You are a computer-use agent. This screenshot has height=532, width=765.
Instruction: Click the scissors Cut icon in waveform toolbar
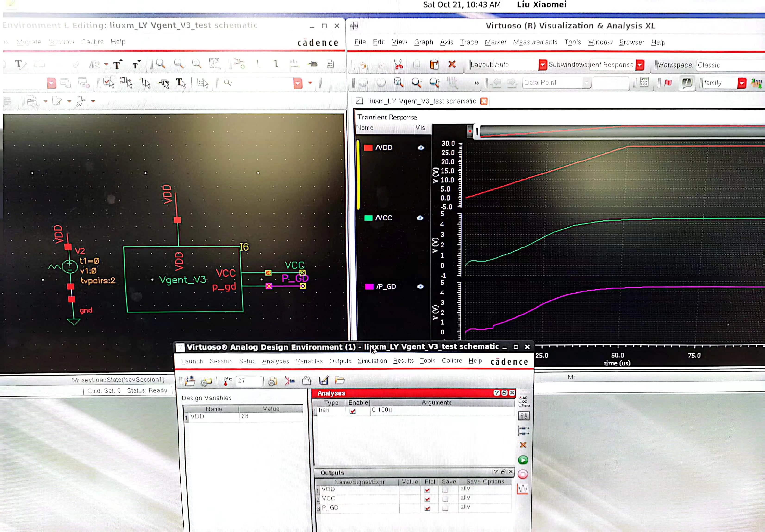point(398,64)
